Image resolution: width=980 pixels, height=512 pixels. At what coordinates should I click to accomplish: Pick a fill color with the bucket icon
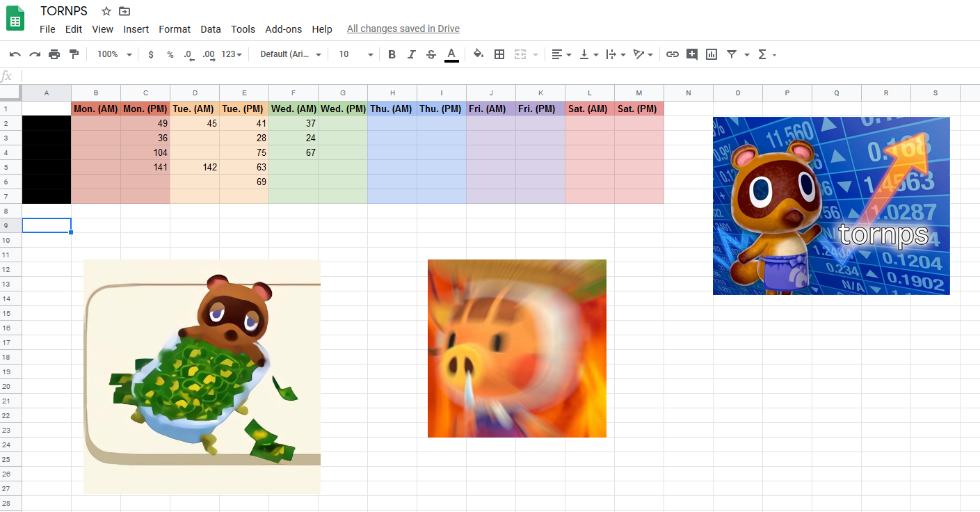click(479, 54)
